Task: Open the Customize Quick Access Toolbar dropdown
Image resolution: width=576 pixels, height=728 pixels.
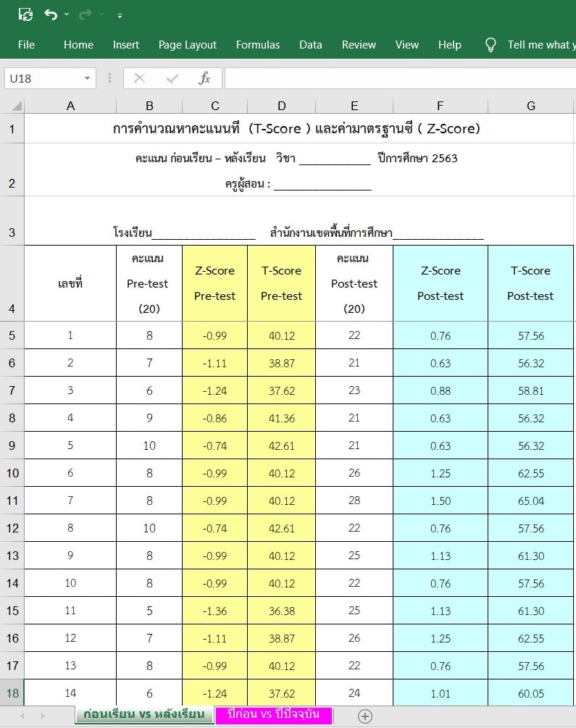Action: click(x=120, y=15)
